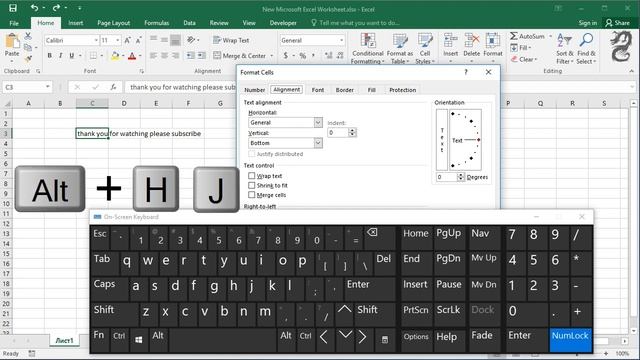Viewport: 640px width, 360px height.
Task: Open Format as Table
Action: pos(400,48)
